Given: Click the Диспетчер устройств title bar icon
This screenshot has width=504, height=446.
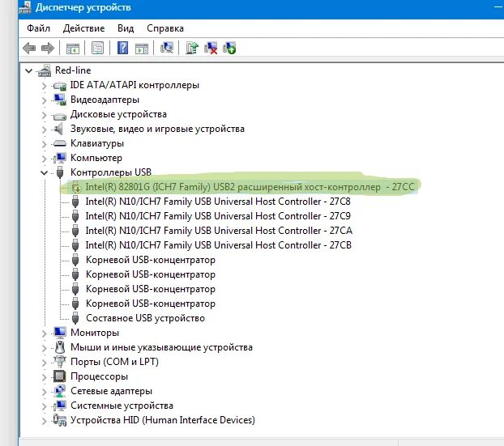Looking at the screenshot, I should click(x=25, y=7).
